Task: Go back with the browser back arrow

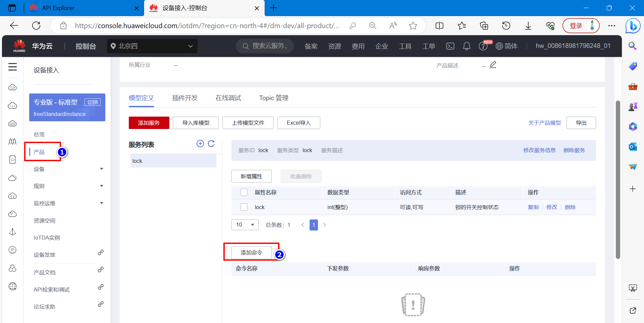Action: coord(14,25)
